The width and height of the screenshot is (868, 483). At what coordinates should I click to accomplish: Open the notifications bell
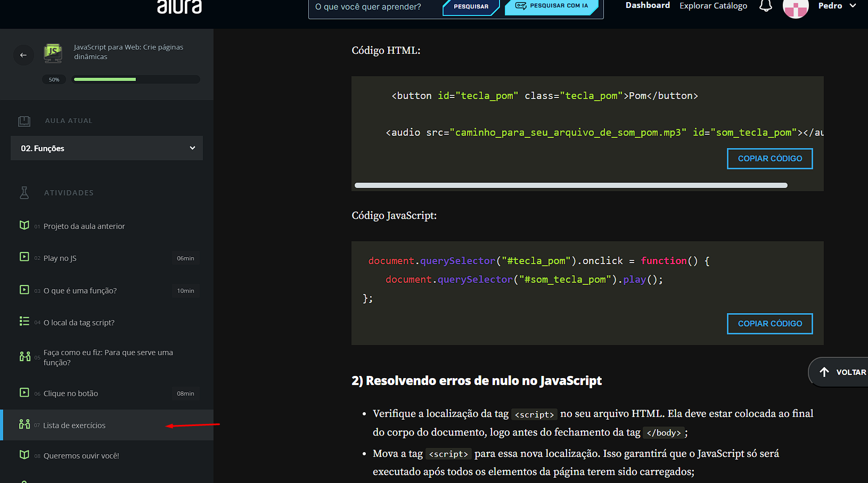(765, 6)
